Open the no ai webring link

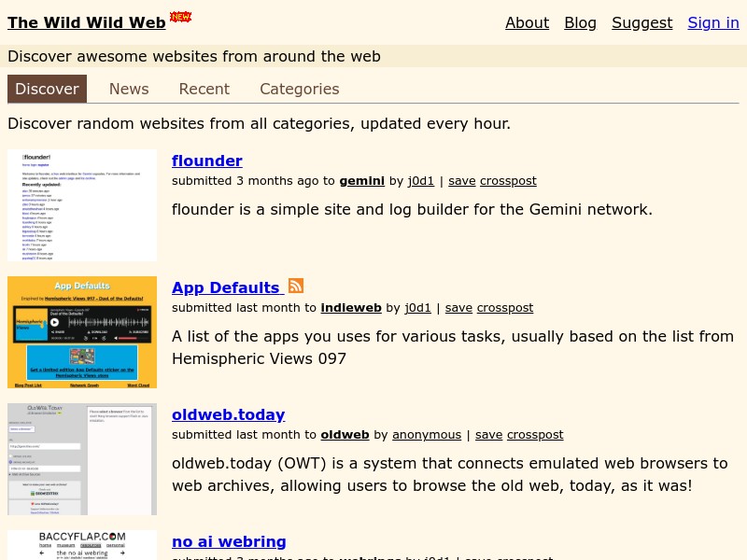click(229, 541)
